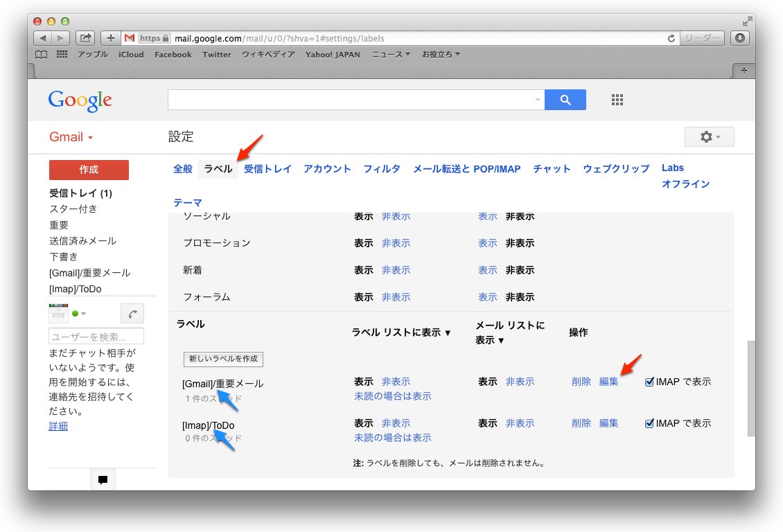Open 送信済みメール in sidebar
This screenshot has height=532, width=783.
(82, 241)
